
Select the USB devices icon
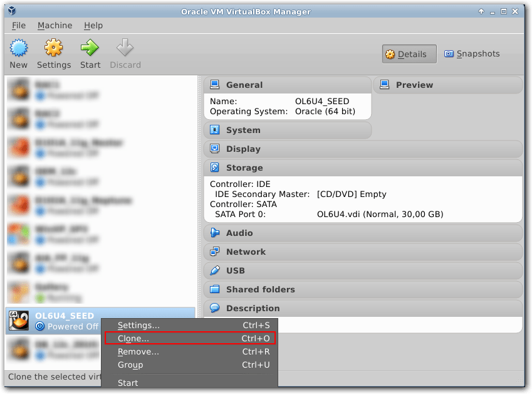click(213, 270)
